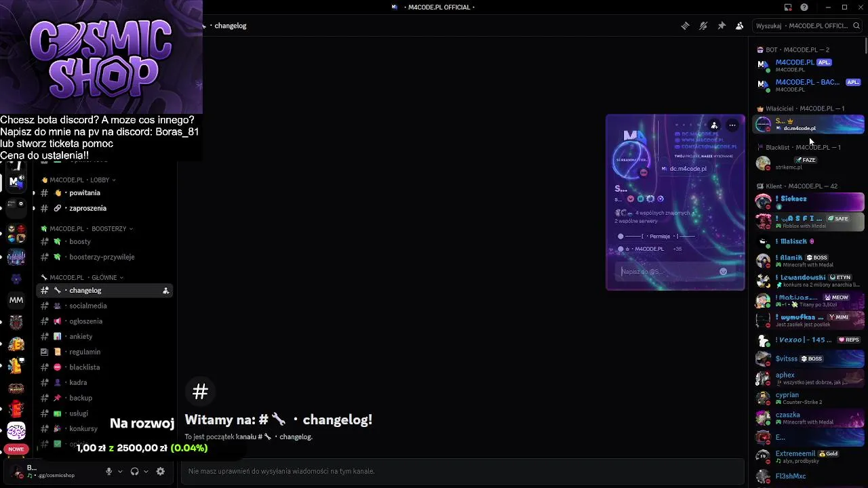Toggle the member list icon
This screenshot has height=488, width=868.
pos(740,26)
